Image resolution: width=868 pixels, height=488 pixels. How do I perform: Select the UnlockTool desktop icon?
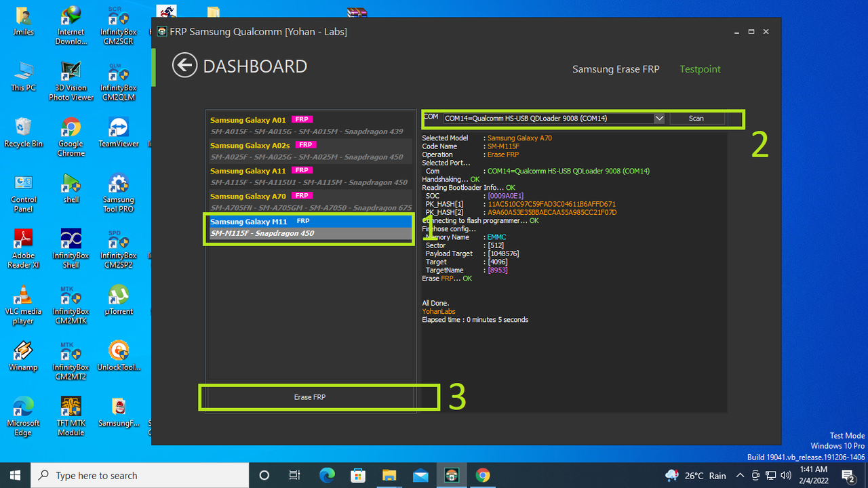click(x=118, y=356)
